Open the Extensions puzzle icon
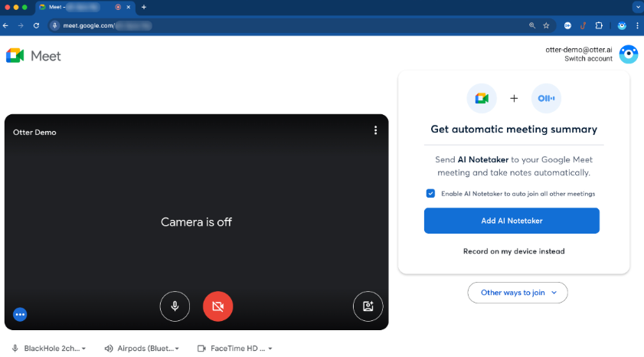Image resolution: width=644 pixels, height=357 pixels. (599, 25)
